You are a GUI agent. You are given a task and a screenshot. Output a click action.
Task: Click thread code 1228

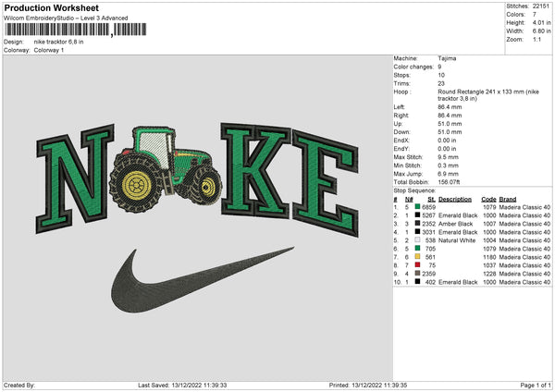click(x=489, y=274)
